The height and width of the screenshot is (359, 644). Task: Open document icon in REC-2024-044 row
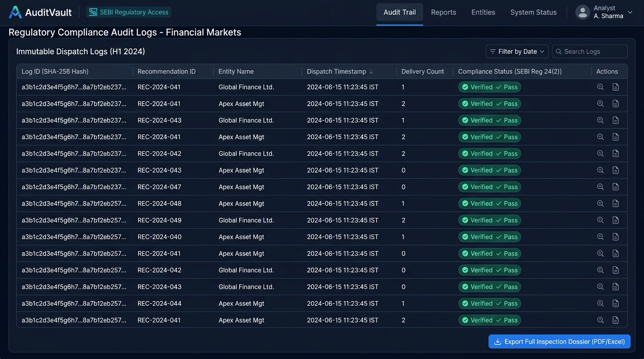[615, 303]
